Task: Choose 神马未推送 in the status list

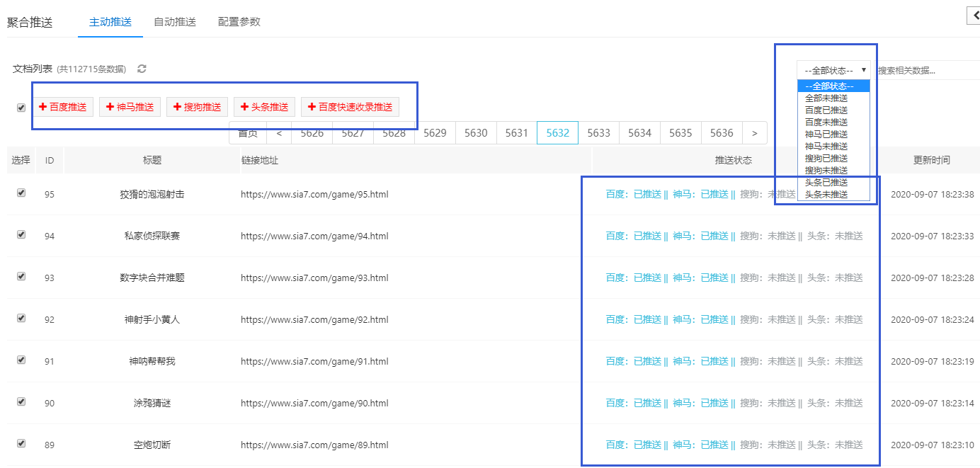Action: (x=833, y=146)
